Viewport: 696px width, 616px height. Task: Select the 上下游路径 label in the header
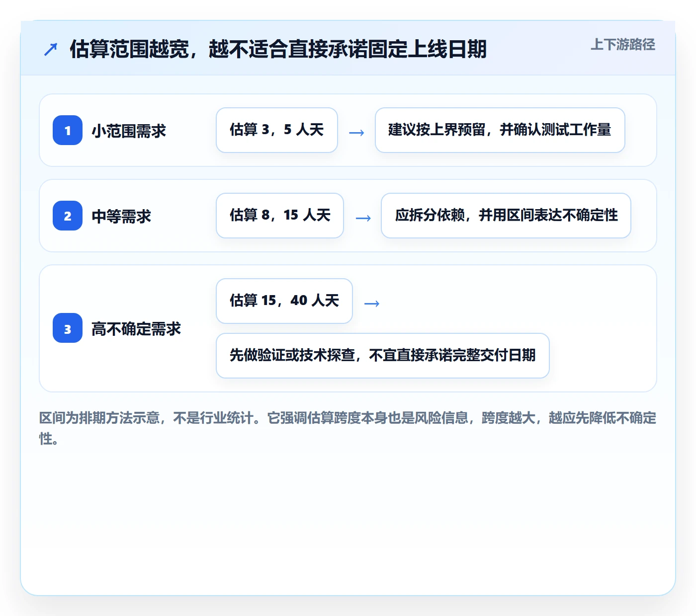(623, 45)
